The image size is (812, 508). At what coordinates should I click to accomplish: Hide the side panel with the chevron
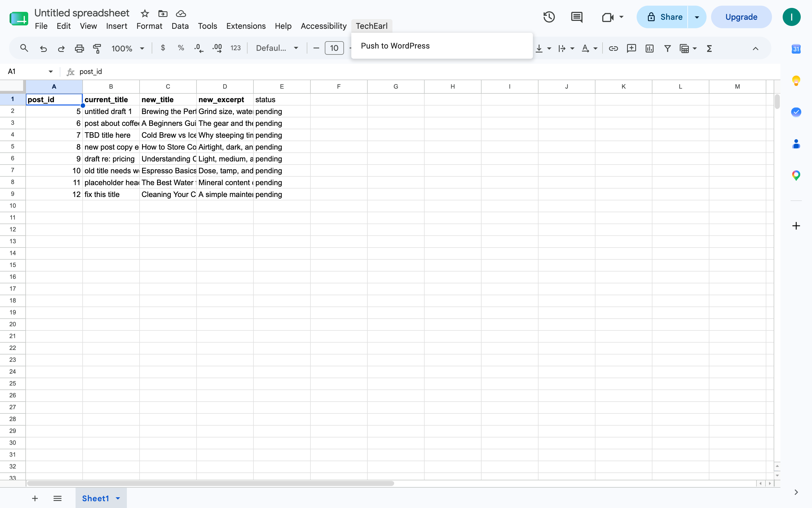(796, 492)
